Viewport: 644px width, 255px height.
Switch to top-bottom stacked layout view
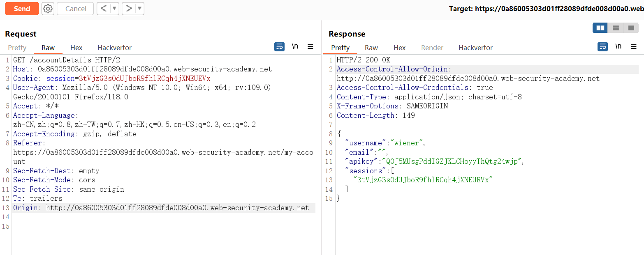(x=616, y=28)
